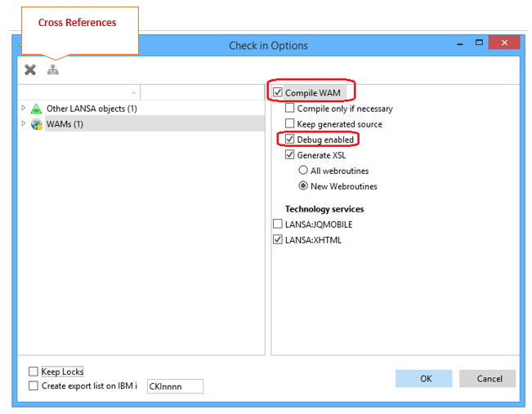Maximize the Check in Options window
Image resolution: width=532 pixels, height=414 pixels.
(479, 42)
